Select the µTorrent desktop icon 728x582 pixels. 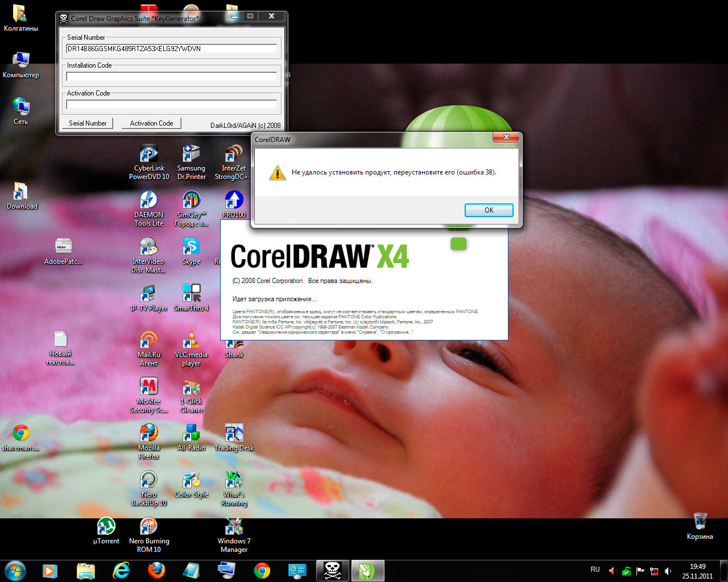point(106,531)
